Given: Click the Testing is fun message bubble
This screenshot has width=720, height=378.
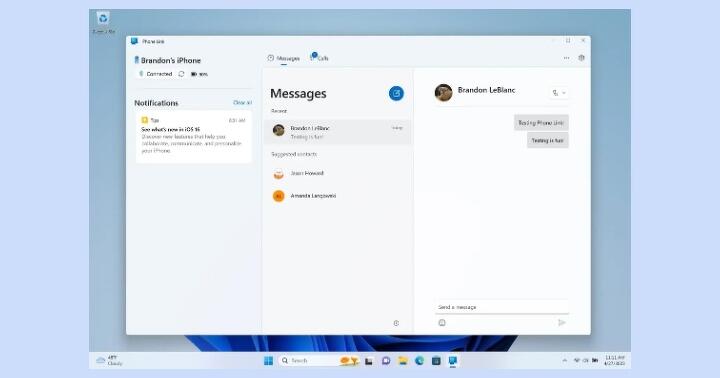Looking at the screenshot, I should [x=547, y=141].
